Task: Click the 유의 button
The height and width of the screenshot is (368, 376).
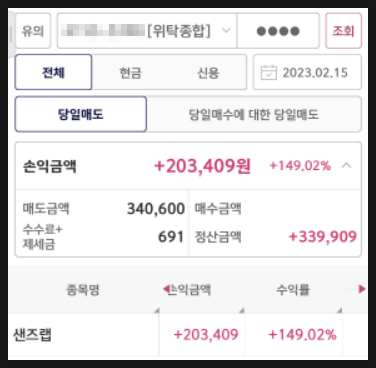Action: pyautogui.click(x=33, y=31)
